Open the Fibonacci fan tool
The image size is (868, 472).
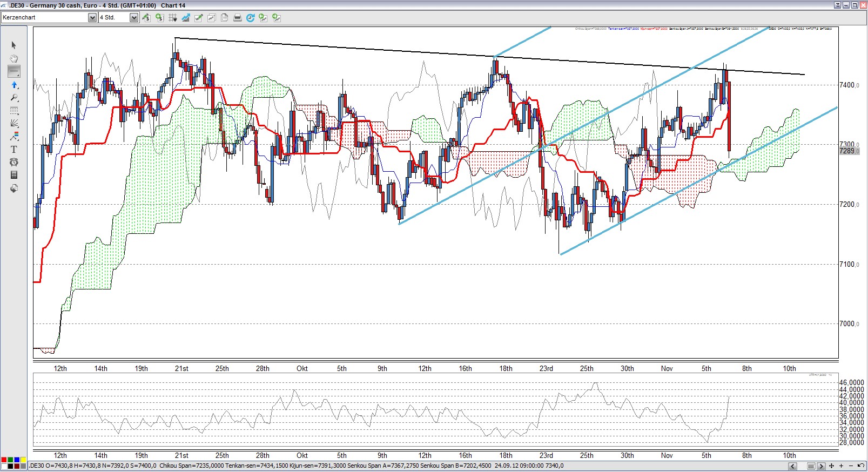[14, 123]
